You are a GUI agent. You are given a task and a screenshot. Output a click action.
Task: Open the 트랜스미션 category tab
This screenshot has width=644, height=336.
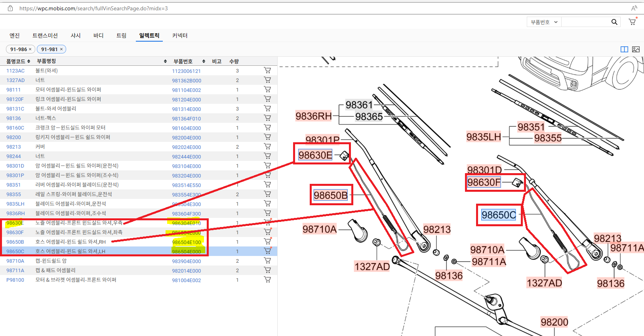click(45, 36)
